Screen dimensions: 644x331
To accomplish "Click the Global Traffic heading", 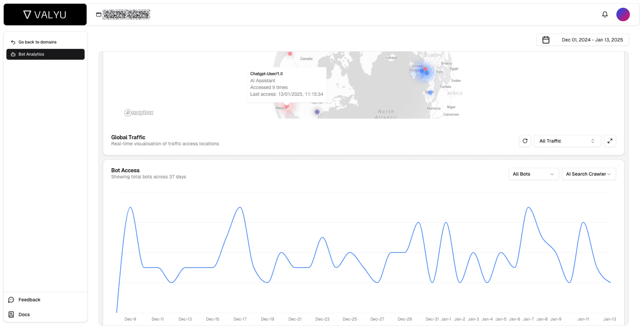I will coord(128,137).
